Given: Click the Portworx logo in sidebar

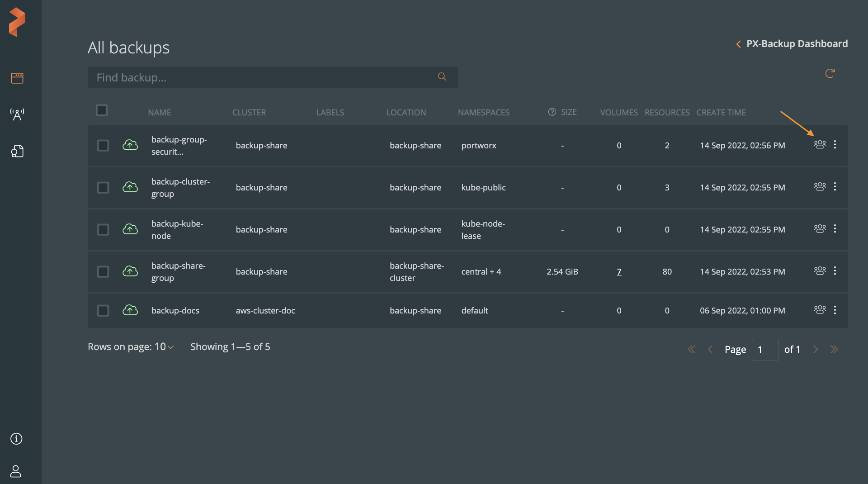Looking at the screenshot, I should pyautogui.click(x=17, y=22).
